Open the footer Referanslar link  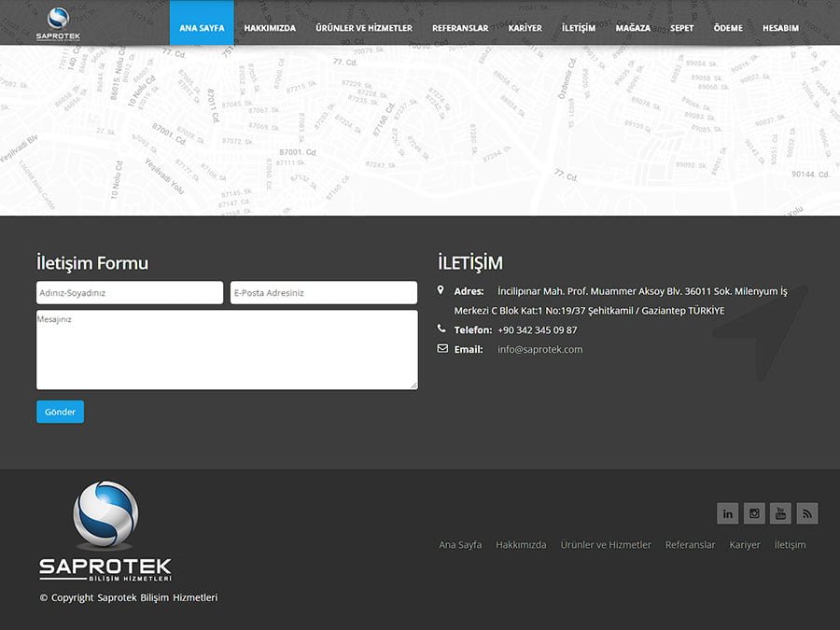(690, 545)
